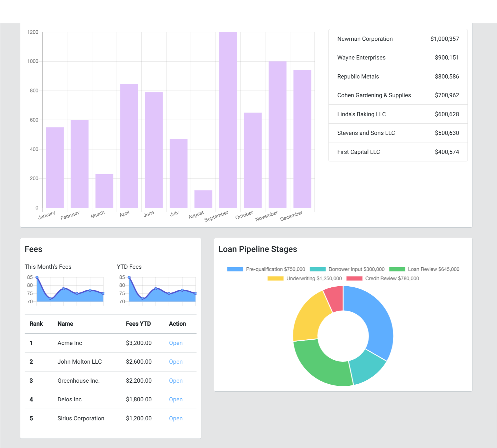This screenshot has height=448, width=497.
Task: Select the September bar in the chart
Action: [228, 120]
